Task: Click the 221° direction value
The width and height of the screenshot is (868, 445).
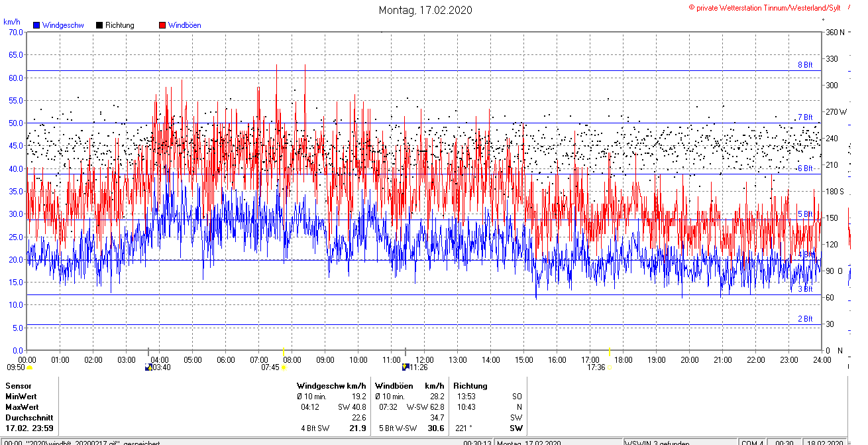Action: [x=464, y=428]
